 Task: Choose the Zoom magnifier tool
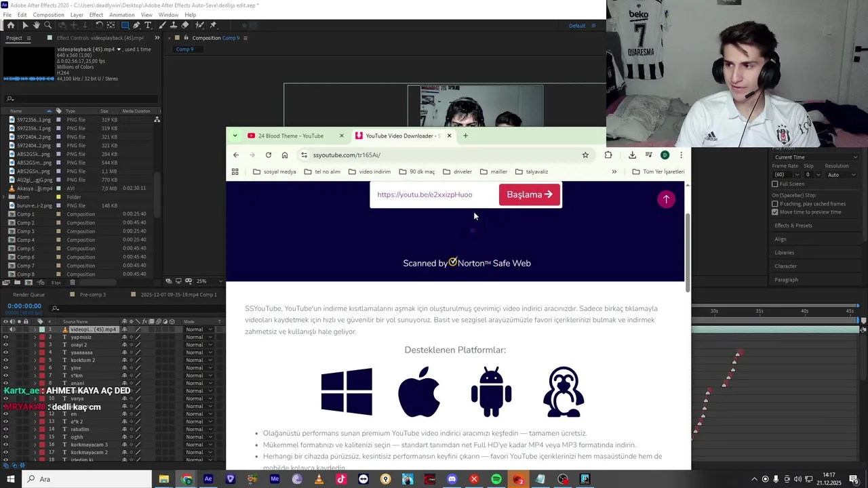click(x=47, y=25)
